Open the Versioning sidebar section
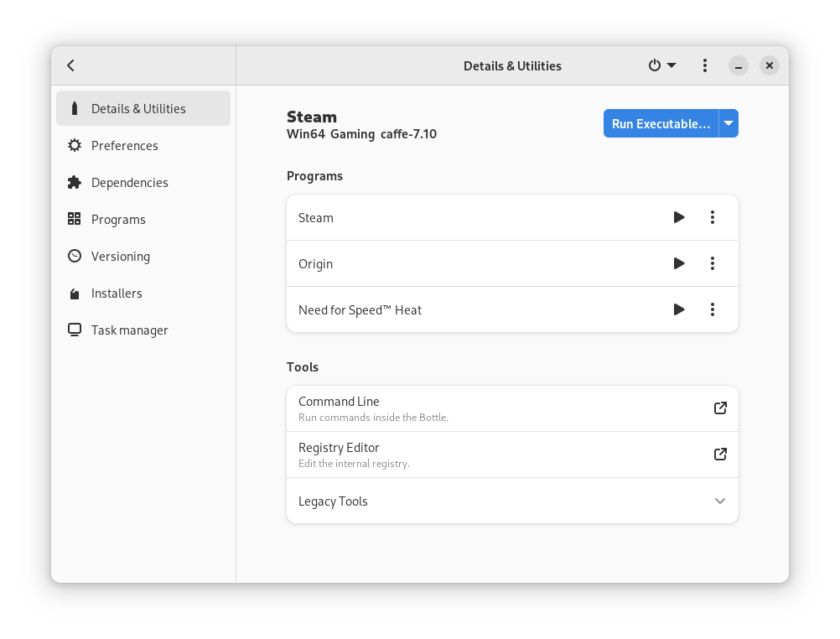The image size is (840, 639). click(120, 257)
